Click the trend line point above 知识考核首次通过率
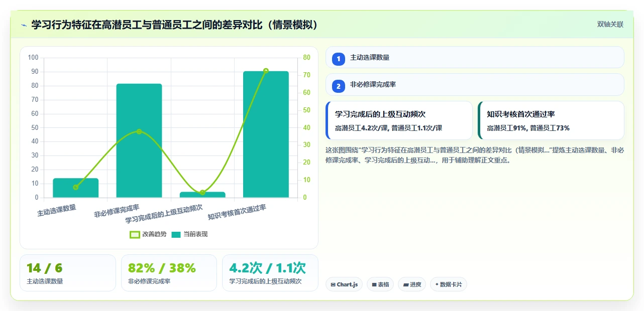This screenshot has width=644, height=311. [266, 71]
